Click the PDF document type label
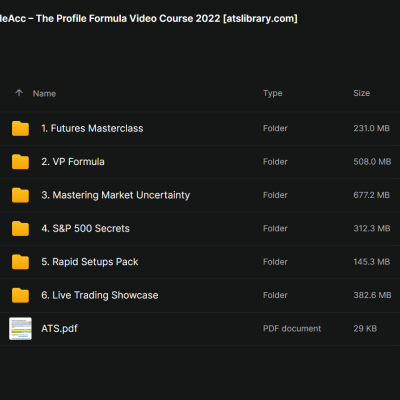The width and height of the screenshot is (400, 400). coord(292,328)
